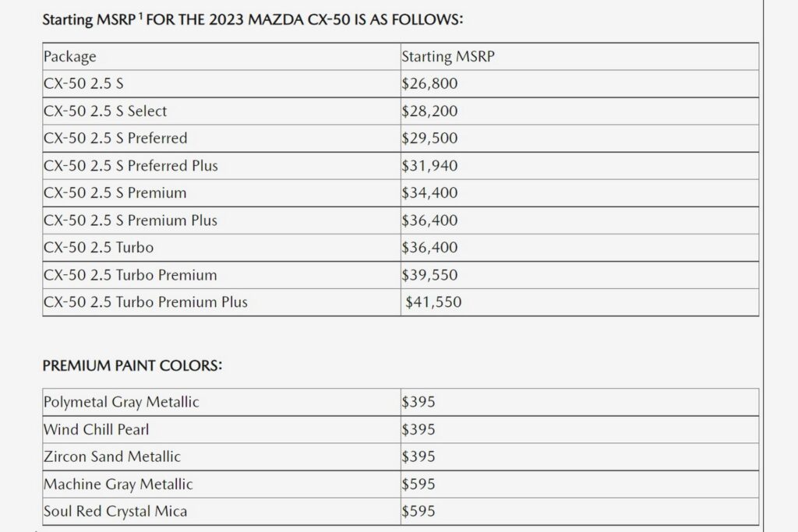Select the CX-50 2.5 S Select package

[105, 111]
